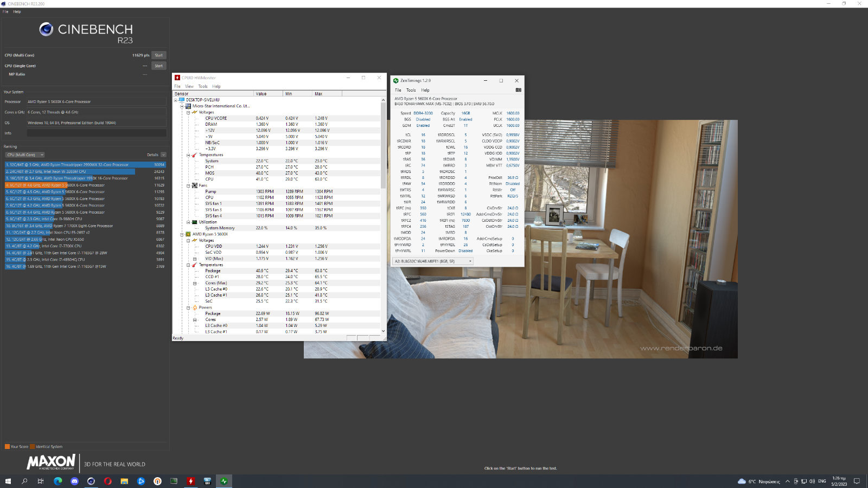
Task: Click the Identical System legend swatch
Action: point(33,447)
